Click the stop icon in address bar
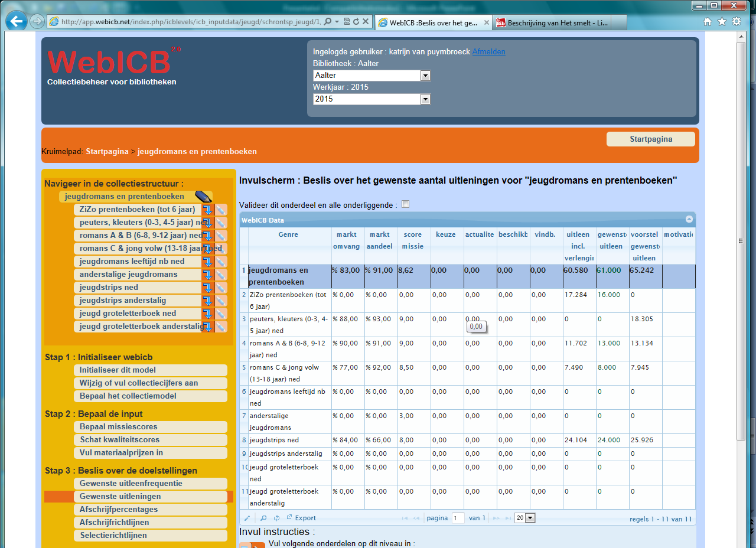The height and width of the screenshot is (548, 756). [366, 21]
